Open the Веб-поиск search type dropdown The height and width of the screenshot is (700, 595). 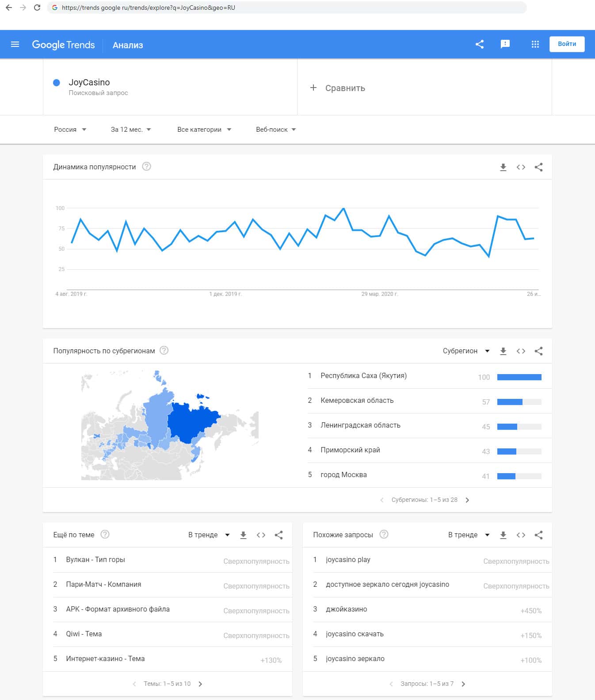pyautogui.click(x=276, y=130)
